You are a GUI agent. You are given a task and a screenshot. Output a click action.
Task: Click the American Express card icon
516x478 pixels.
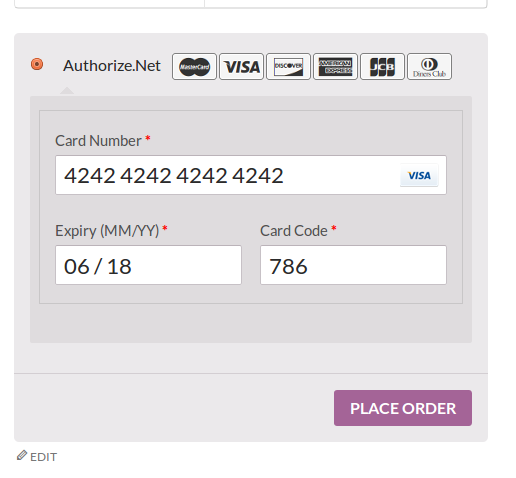pos(335,67)
